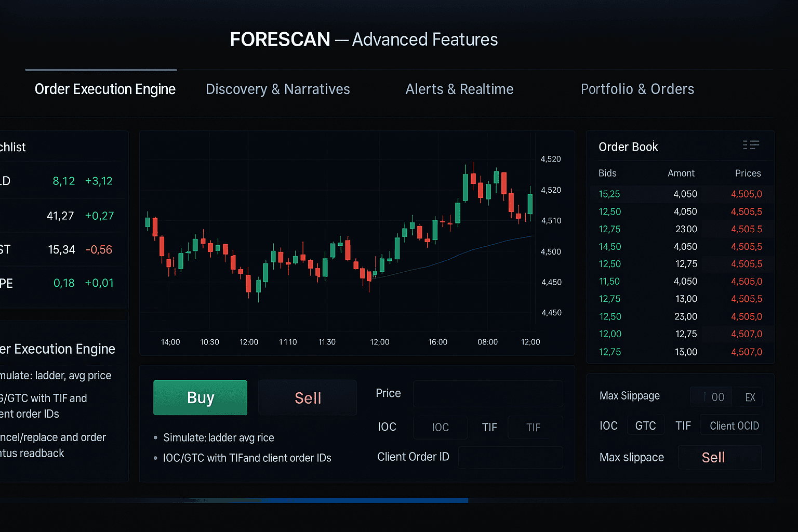Select the 41,27 watchlist value
Image resolution: width=798 pixels, height=532 pixels.
point(60,216)
